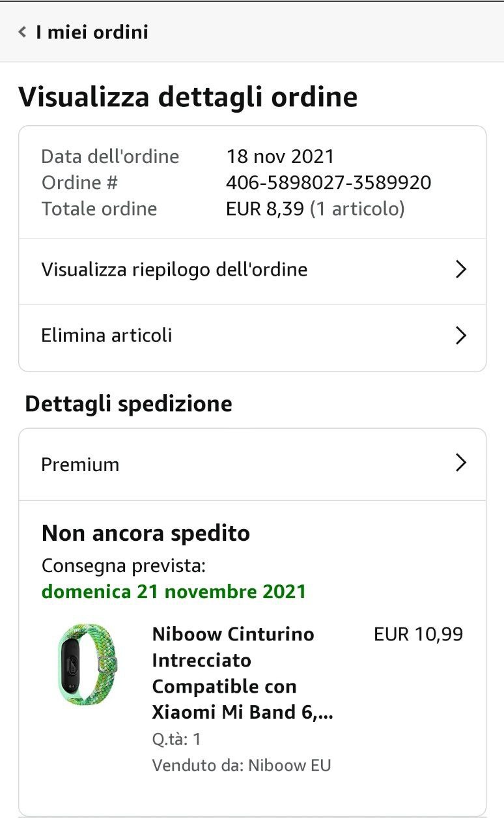Click chevron next to order summary row
Image resolution: width=504 pixels, height=834 pixels.
461,270
